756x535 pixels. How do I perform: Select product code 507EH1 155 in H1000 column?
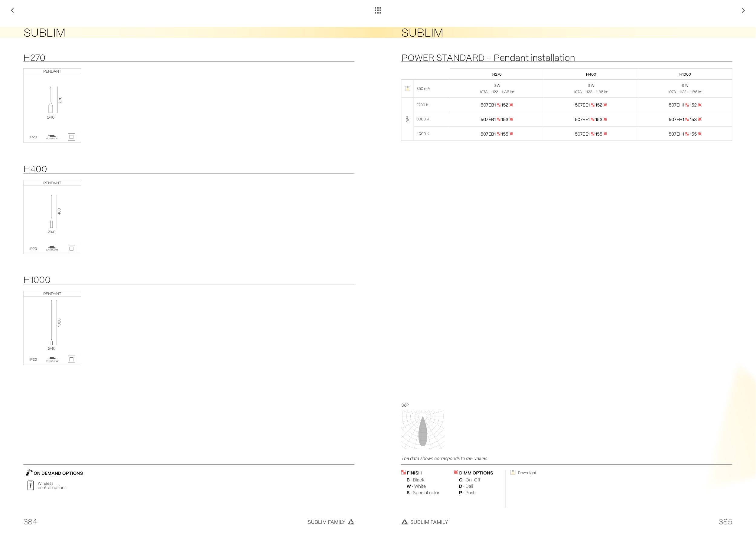685,134
